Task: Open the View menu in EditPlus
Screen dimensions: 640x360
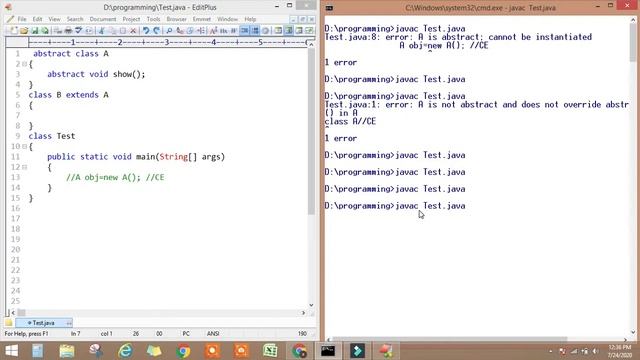Action: coord(54,19)
